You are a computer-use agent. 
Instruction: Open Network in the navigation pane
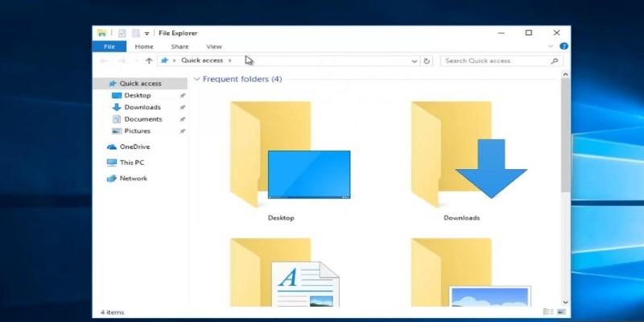[133, 178]
